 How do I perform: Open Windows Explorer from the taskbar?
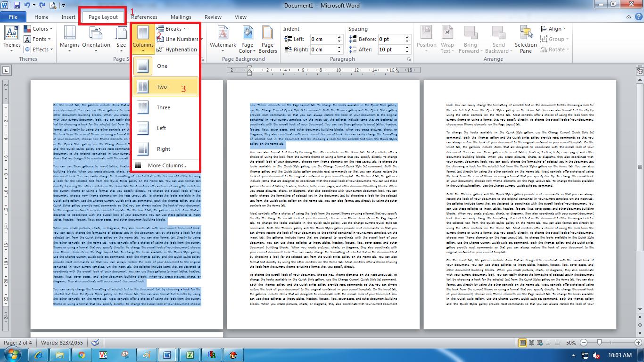click(x=60, y=354)
